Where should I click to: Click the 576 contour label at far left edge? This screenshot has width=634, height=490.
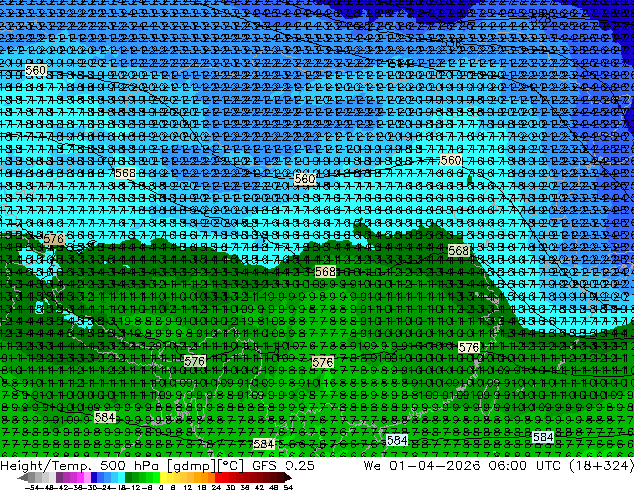(53, 239)
